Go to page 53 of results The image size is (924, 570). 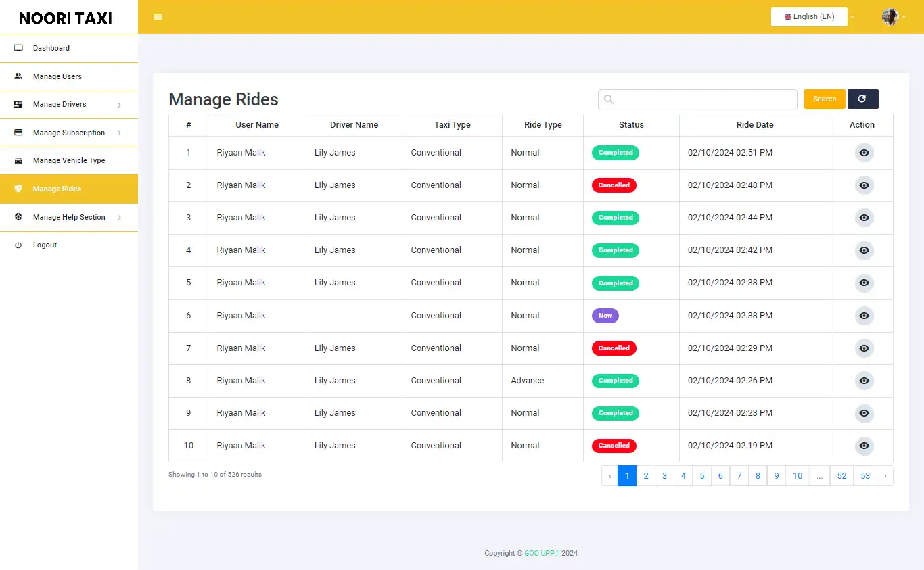pyautogui.click(x=864, y=476)
